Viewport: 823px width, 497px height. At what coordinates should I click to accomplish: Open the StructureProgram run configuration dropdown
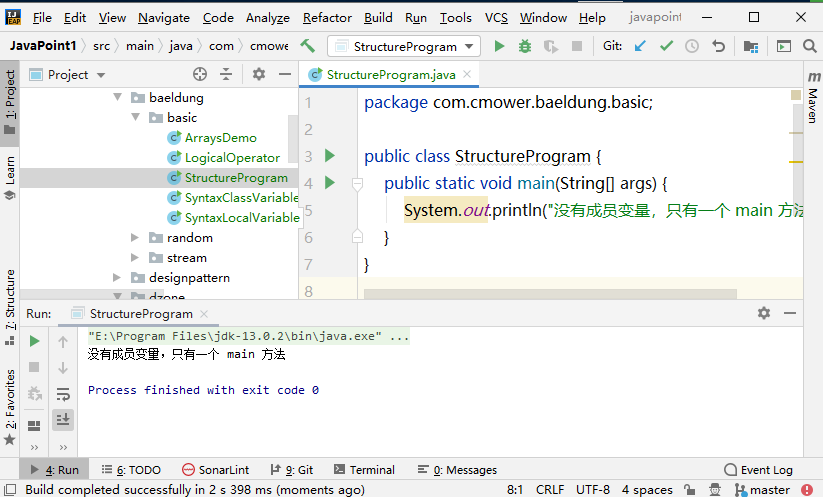(x=404, y=47)
